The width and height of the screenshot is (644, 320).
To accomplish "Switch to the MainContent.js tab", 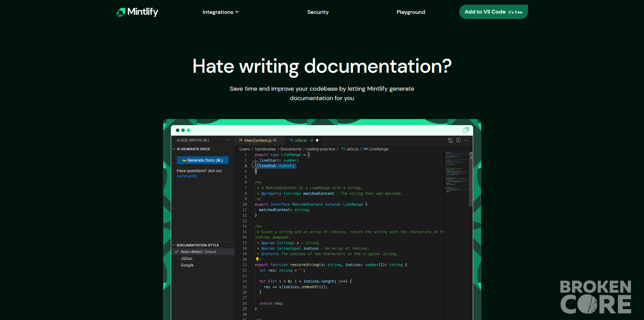I will click(x=258, y=140).
